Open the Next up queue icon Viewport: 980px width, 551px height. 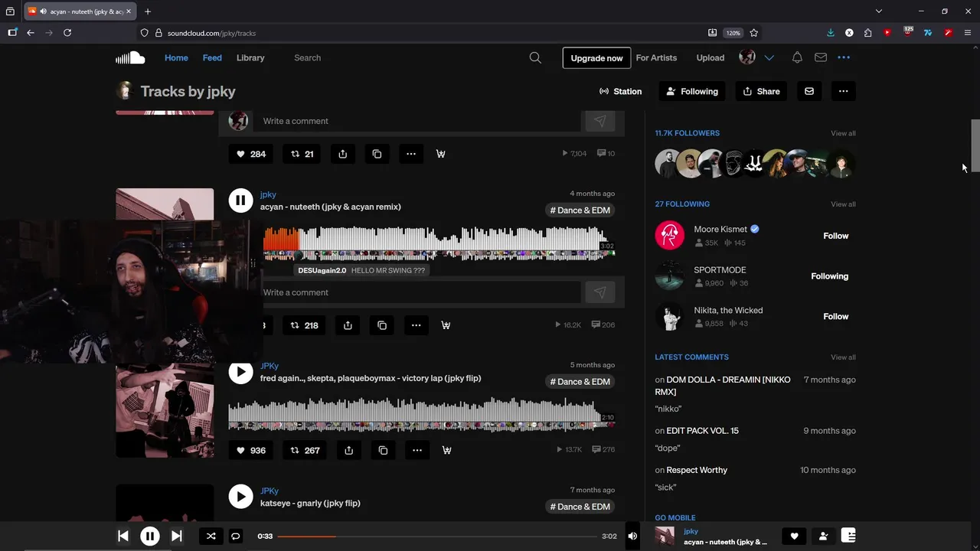[x=848, y=536]
